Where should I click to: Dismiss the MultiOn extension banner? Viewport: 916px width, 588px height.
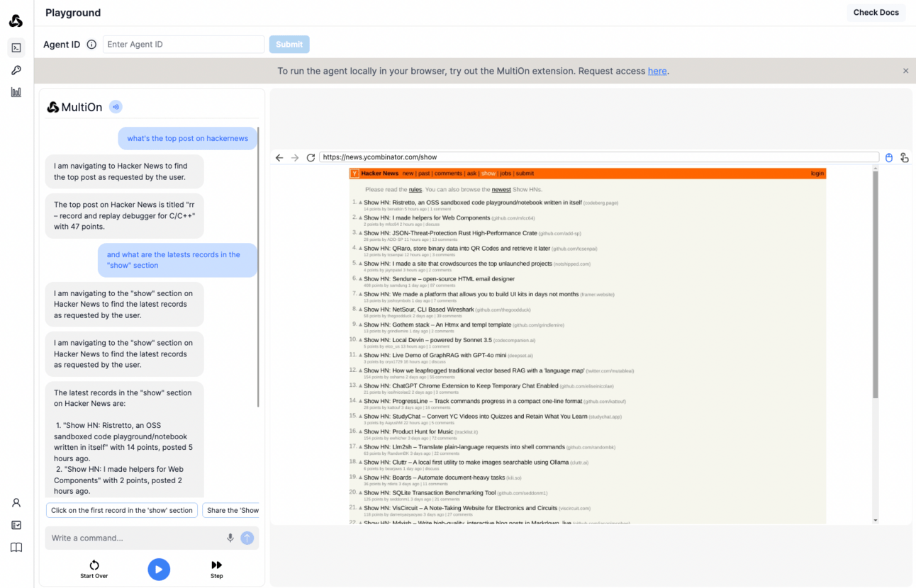pyautogui.click(x=905, y=71)
